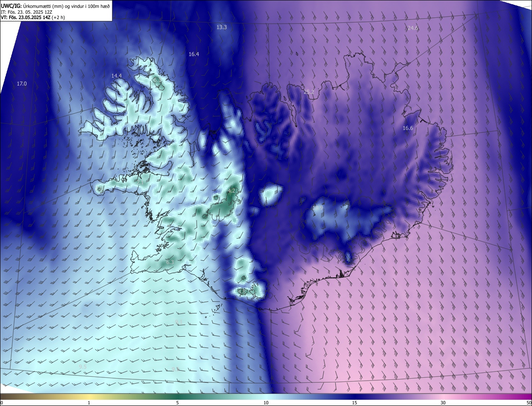Click the color scale tick label 1
532x406 pixels.
point(89,403)
